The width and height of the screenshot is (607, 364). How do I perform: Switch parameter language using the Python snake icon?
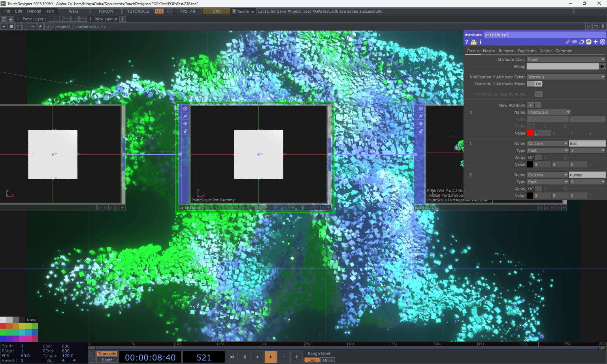tap(588, 41)
